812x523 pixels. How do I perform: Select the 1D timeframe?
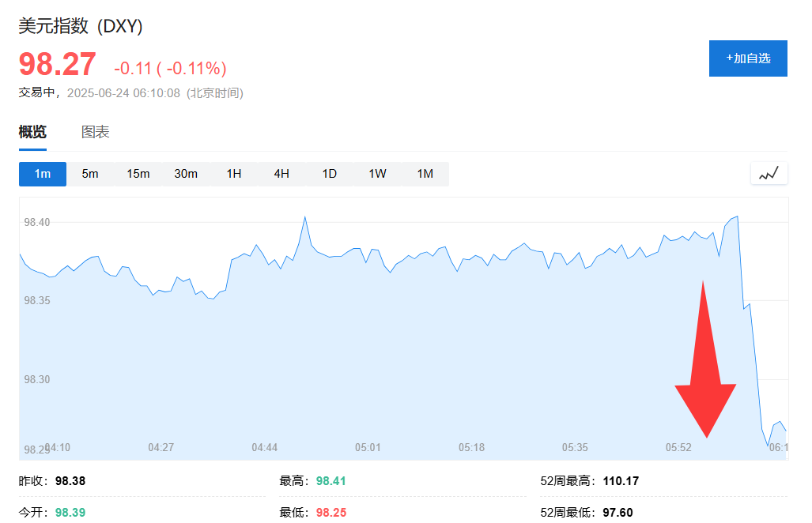[330, 174]
